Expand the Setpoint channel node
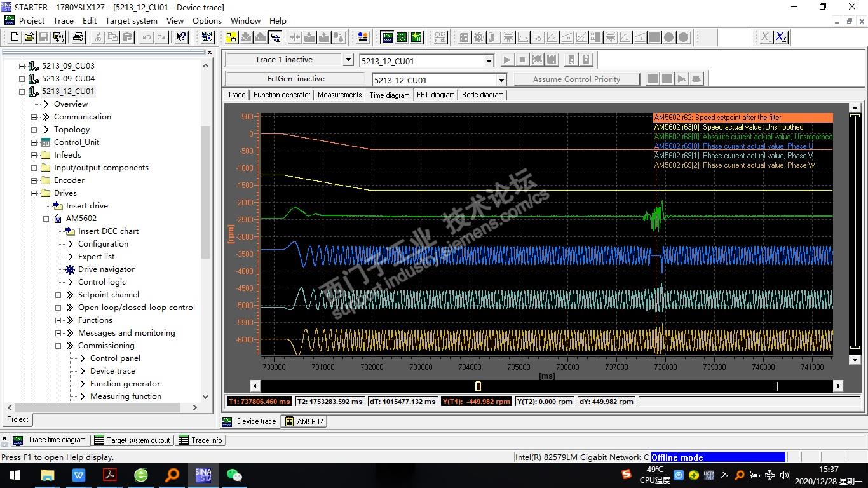The height and width of the screenshot is (488, 868). coord(58,295)
